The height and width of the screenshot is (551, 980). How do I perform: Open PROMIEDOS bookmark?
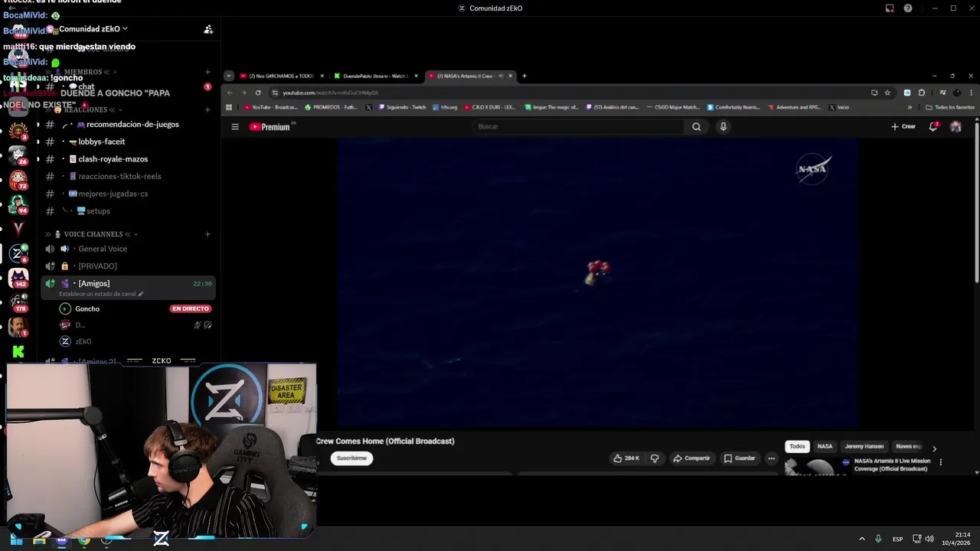[x=331, y=107]
